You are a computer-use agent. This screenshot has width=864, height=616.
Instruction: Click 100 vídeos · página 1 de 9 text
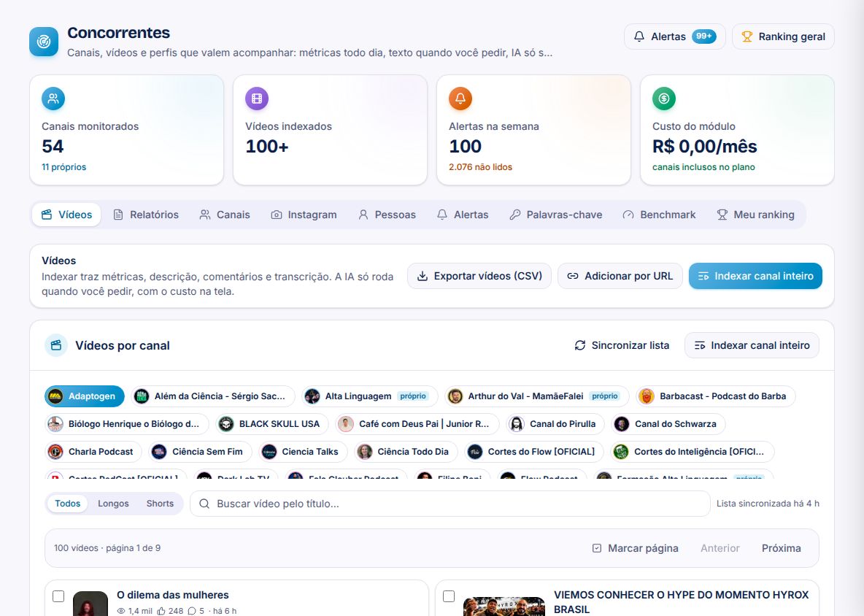click(107, 548)
